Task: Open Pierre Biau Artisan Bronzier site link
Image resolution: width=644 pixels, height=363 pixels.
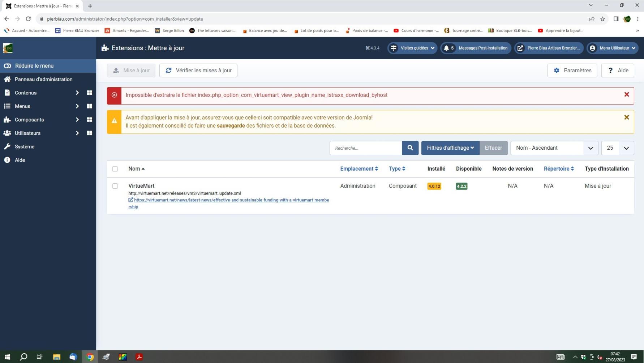Action: [x=549, y=48]
